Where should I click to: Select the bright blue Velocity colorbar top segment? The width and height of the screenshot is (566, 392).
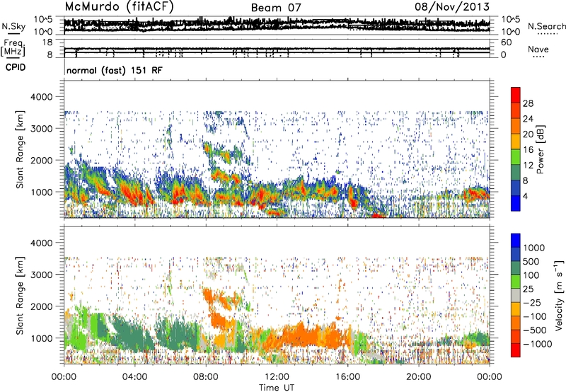pos(516,241)
